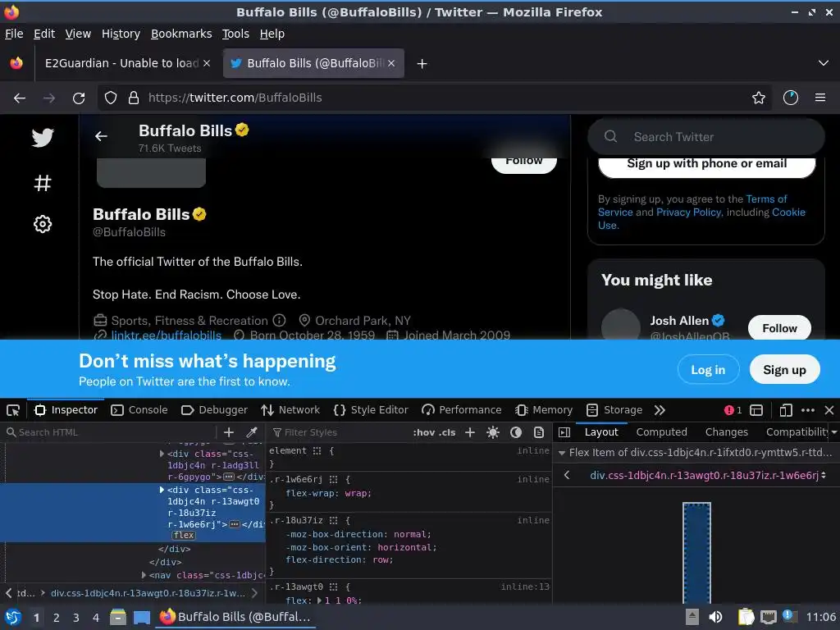Select an iframe as target document
This screenshot has height=630, width=840.
pyautogui.click(x=756, y=410)
